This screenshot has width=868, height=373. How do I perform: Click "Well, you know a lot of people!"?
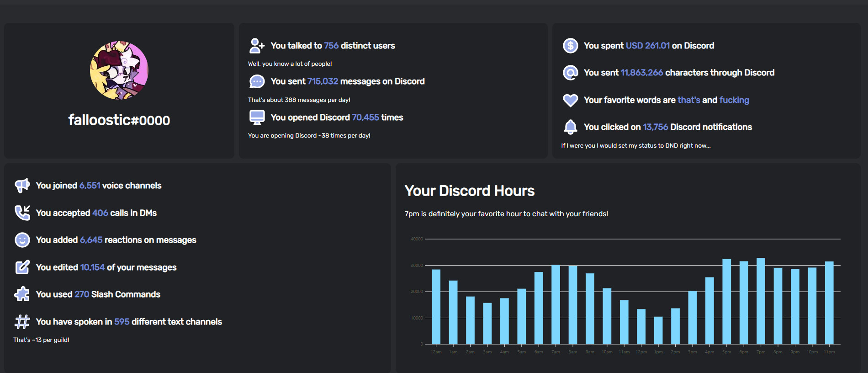290,64
